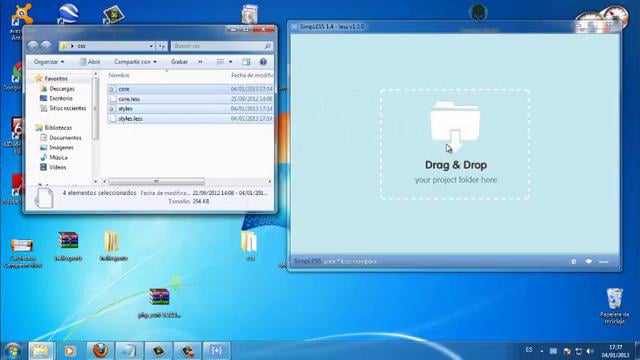Open the Organizar menu

pyautogui.click(x=49, y=62)
